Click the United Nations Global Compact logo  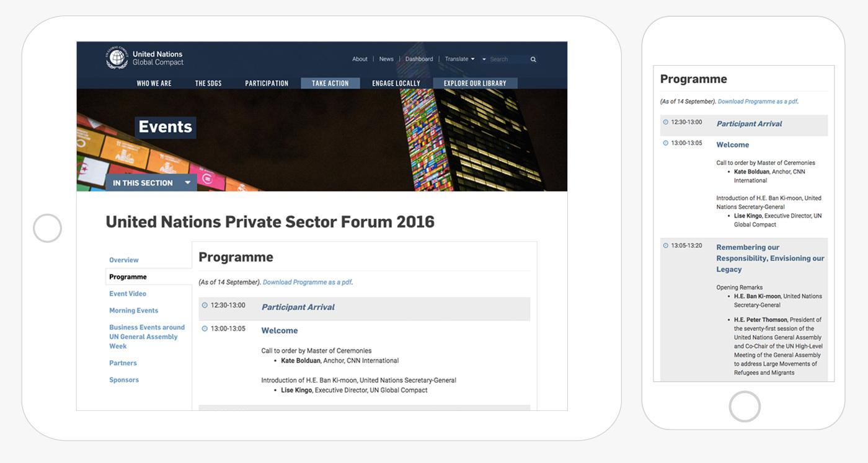pyautogui.click(x=144, y=58)
